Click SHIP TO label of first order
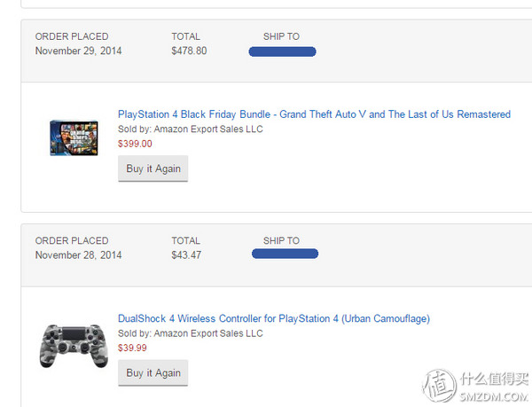The height and width of the screenshot is (407, 532). click(x=281, y=36)
